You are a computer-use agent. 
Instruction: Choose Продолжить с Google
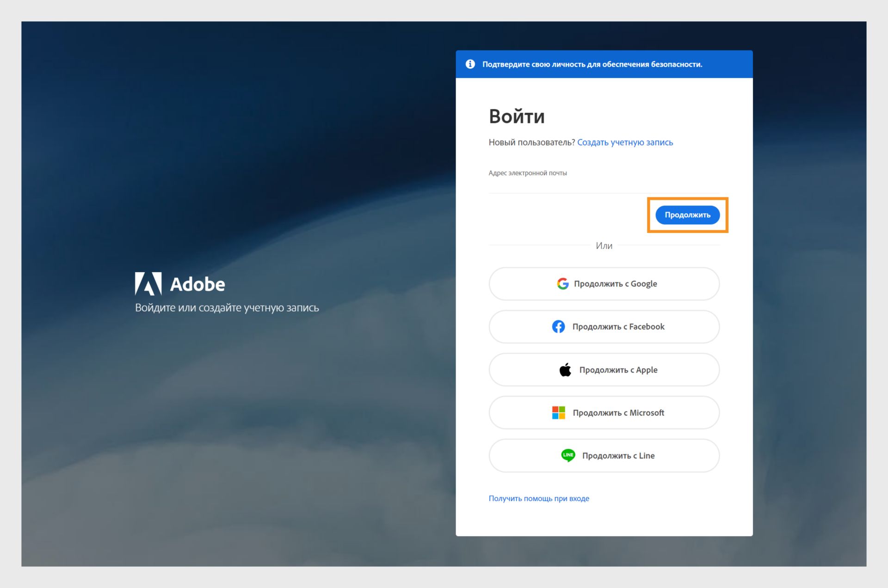[x=604, y=284]
